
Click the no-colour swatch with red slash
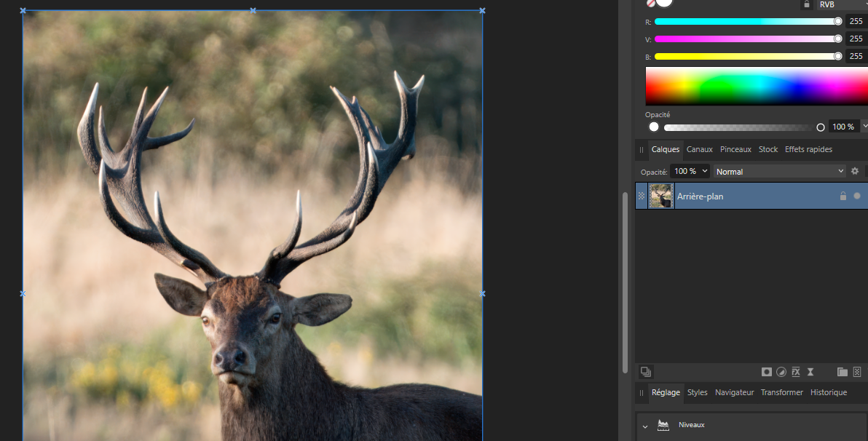pos(651,3)
